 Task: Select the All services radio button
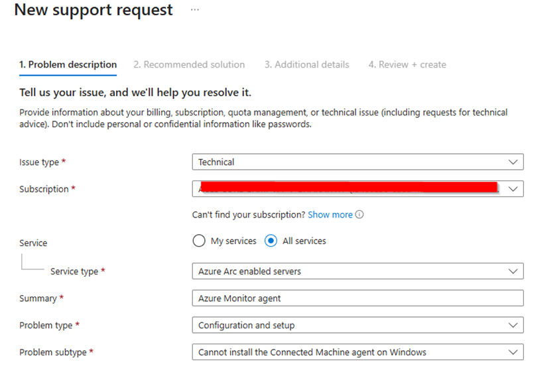[x=271, y=241]
